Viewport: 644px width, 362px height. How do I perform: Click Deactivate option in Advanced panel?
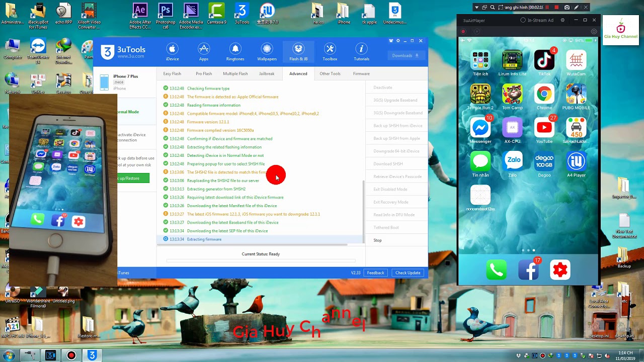click(x=383, y=87)
